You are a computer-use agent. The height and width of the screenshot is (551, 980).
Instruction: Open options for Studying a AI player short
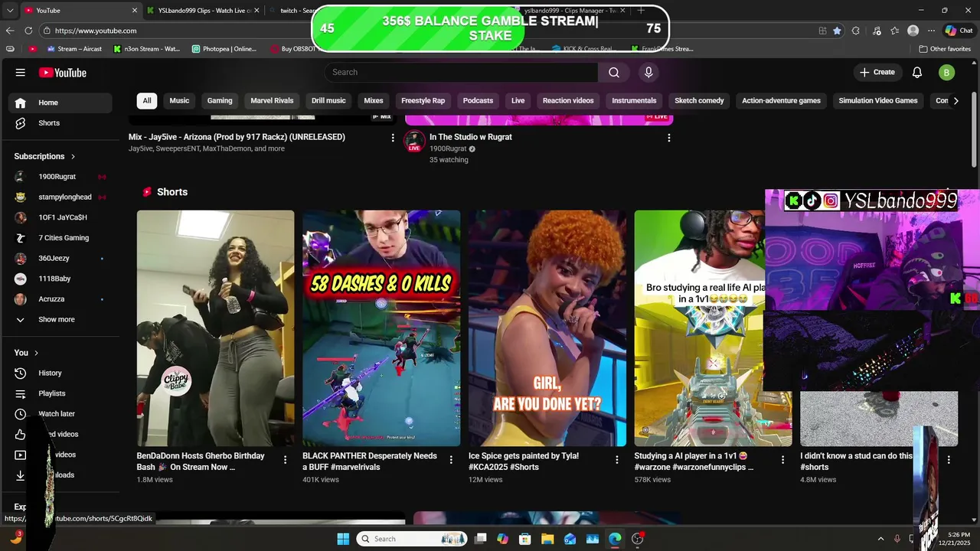point(782,460)
